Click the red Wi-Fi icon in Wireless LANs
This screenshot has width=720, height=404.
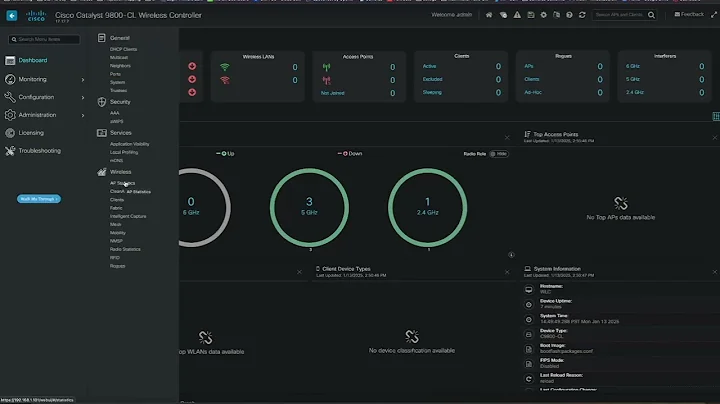click(225, 80)
